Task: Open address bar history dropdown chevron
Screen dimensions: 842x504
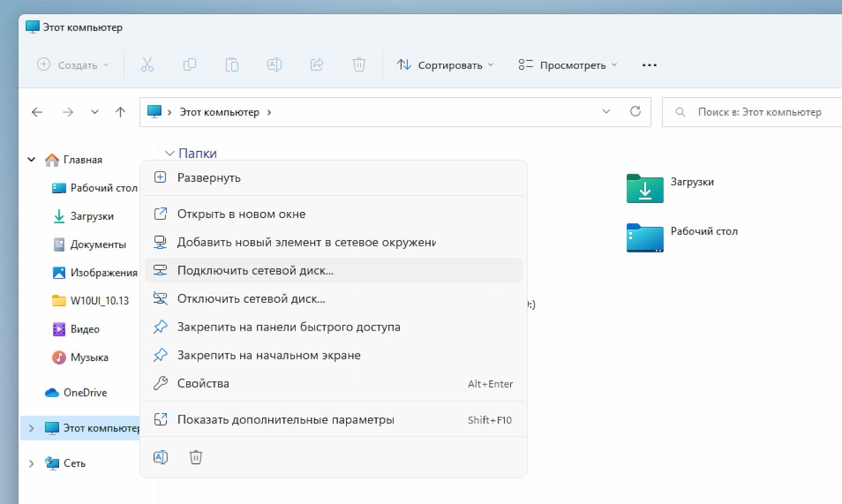Action: [x=606, y=112]
